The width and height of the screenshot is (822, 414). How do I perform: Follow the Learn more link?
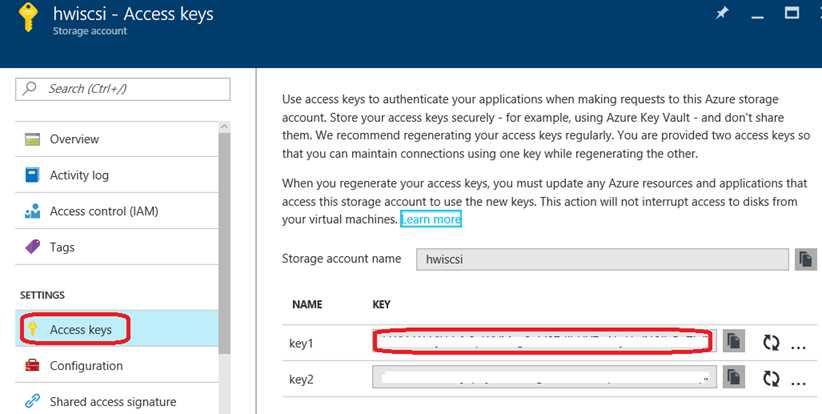coord(431,220)
